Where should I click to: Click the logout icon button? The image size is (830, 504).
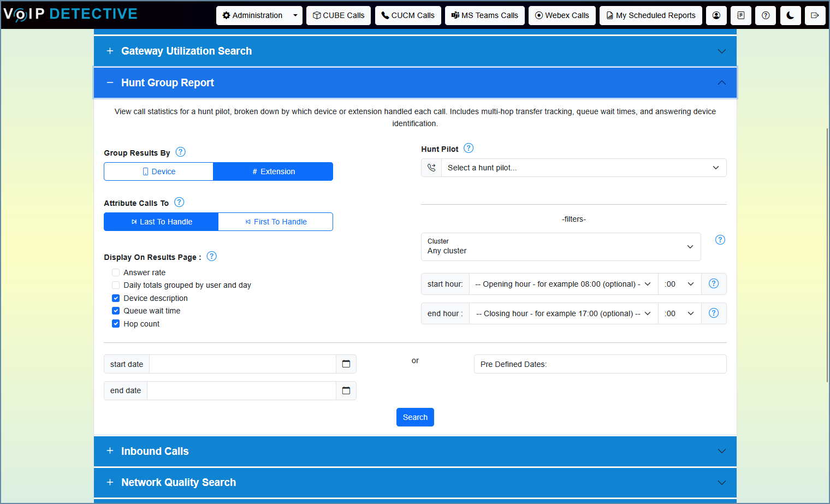pos(815,15)
